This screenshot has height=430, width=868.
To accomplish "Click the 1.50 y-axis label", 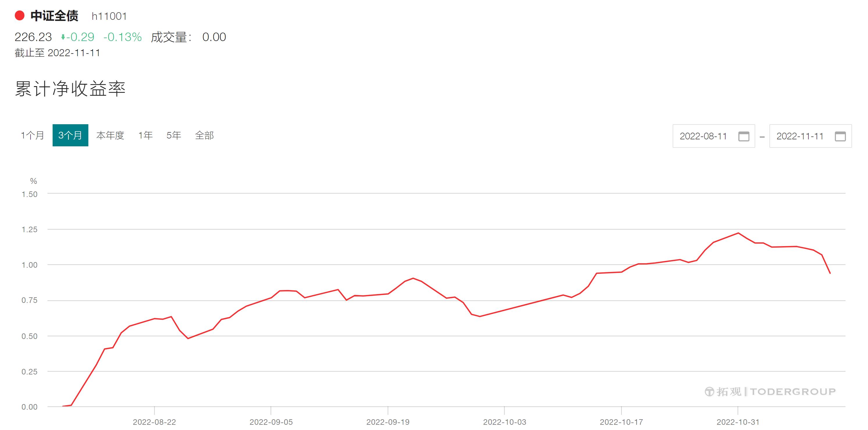I will point(30,194).
